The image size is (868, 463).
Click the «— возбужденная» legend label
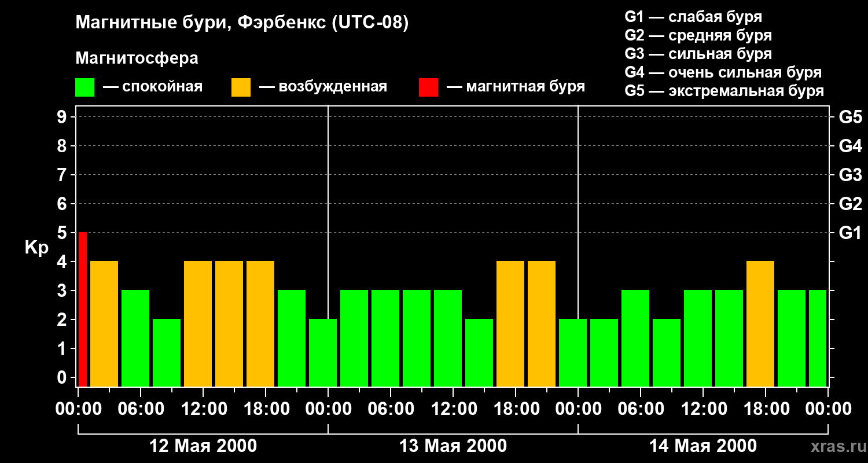click(x=323, y=87)
